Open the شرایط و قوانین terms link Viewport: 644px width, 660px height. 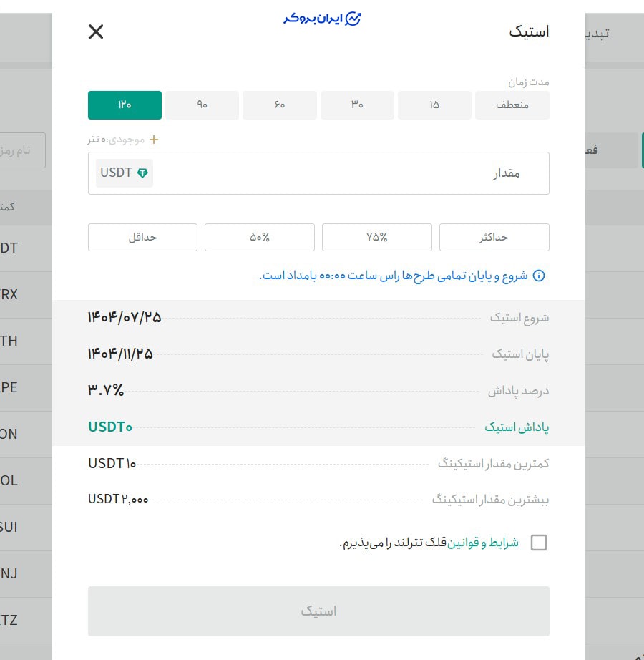481,542
